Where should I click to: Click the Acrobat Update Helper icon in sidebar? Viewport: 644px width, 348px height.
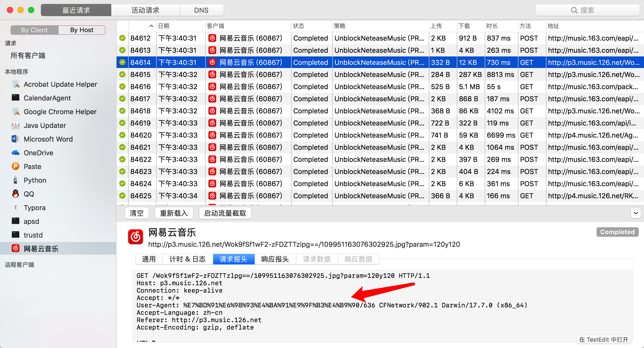click(16, 84)
